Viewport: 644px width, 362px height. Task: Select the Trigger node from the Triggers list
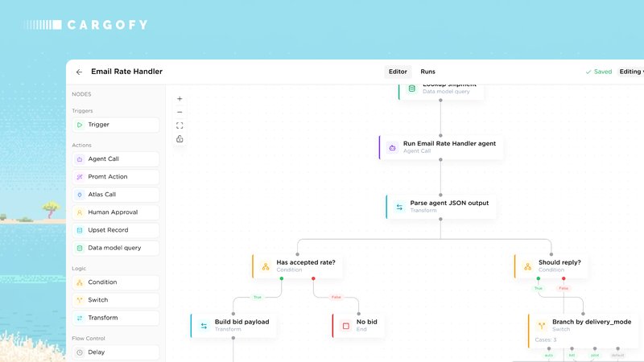(x=116, y=125)
